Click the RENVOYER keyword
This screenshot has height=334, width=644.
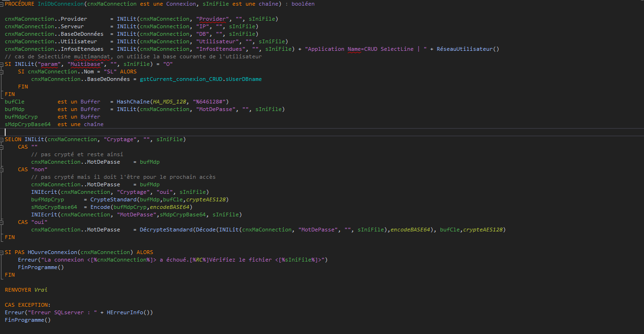(x=18, y=290)
